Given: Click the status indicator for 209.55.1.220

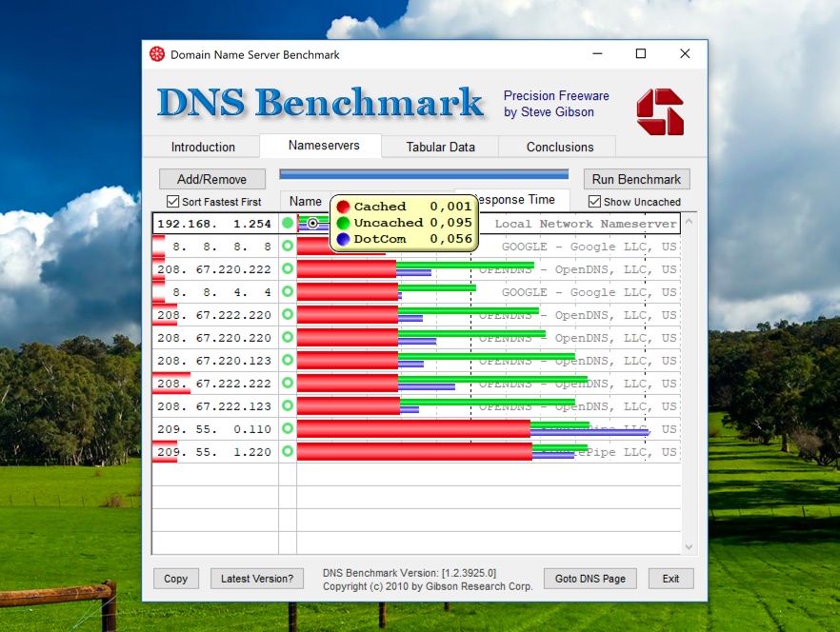Looking at the screenshot, I should click(x=286, y=452).
